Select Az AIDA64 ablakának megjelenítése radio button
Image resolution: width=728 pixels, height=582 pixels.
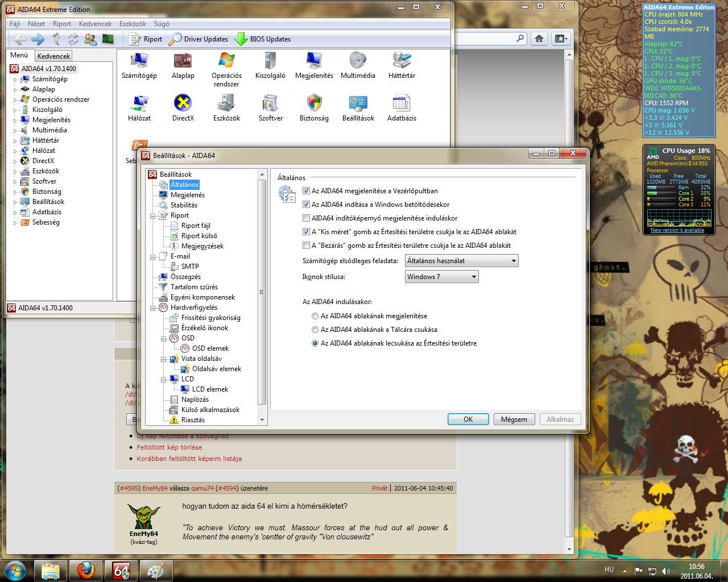click(x=315, y=316)
